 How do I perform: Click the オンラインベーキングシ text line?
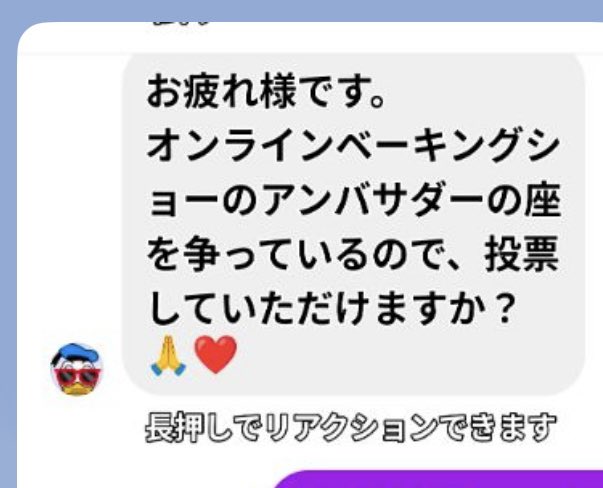point(353,147)
